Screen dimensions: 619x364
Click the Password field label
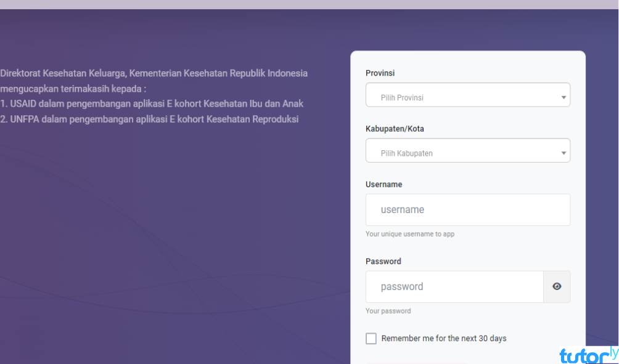[x=383, y=261]
